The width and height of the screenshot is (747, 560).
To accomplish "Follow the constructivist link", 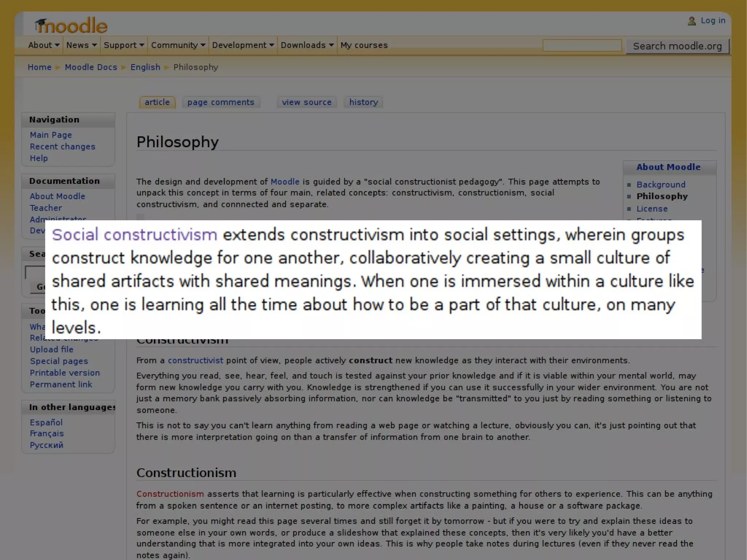I will 195,360.
